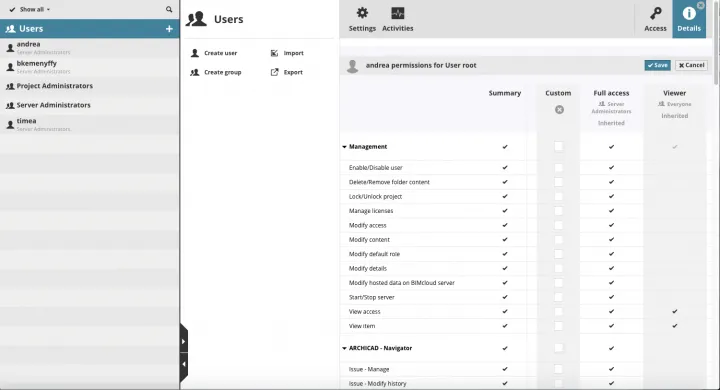Collapse the ARCHICAD - Navigator section
The height and width of the screenshot is (390, 720).
pos(344,348)
